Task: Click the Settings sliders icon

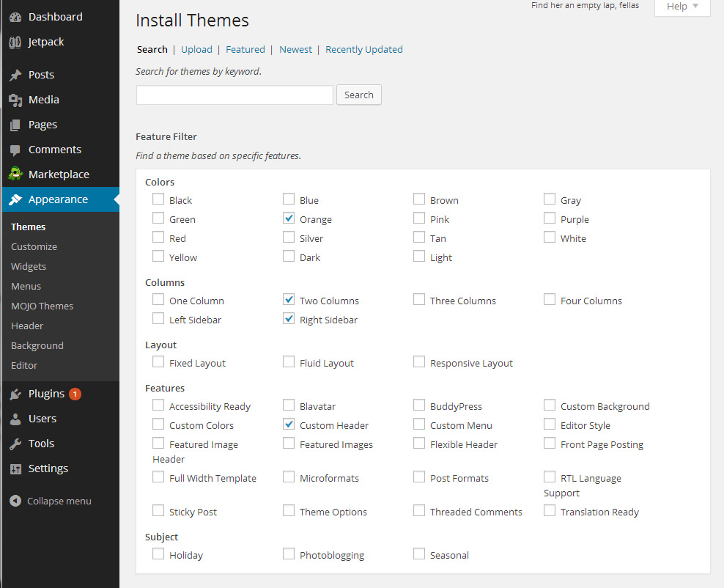Action: [15, 468]
